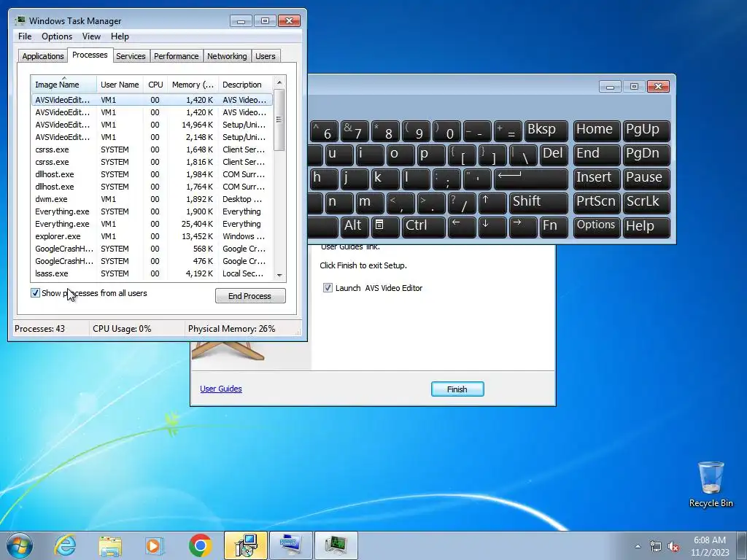Tap the End key on on-screen keyboard
Viewport: 747px width, 560px height.
[x=597, y=155]
